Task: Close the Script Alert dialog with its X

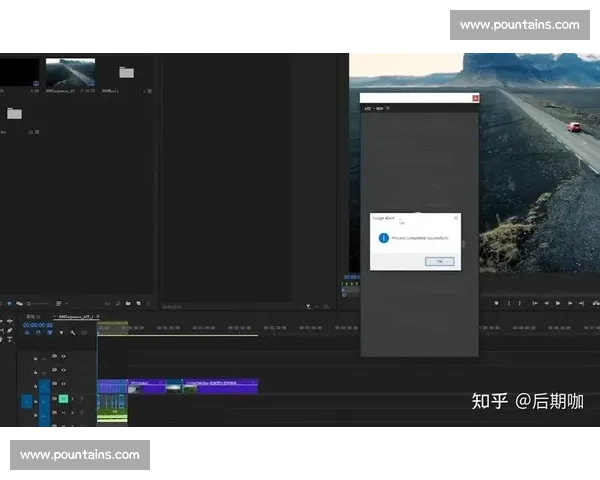Action: [x=457, y=217]
